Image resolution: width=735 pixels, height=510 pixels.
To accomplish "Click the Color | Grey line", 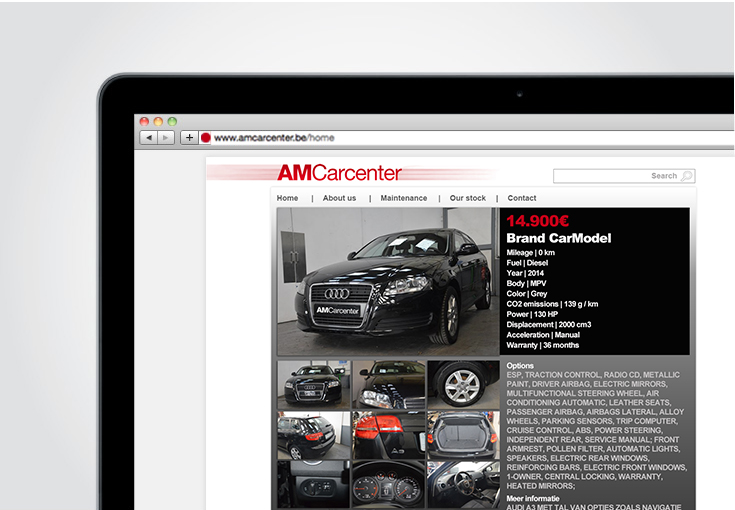I will pos(527,294).
